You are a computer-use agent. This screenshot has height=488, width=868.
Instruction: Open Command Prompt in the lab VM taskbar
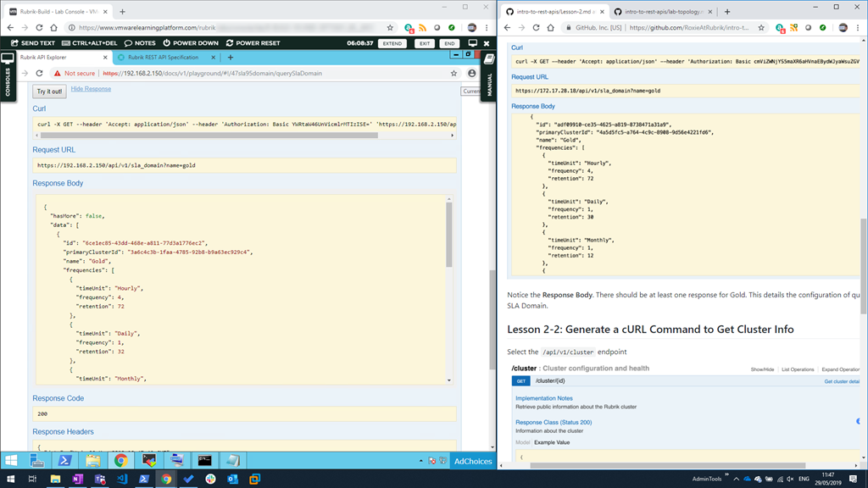pyautogui.click(x=205, y=460)
